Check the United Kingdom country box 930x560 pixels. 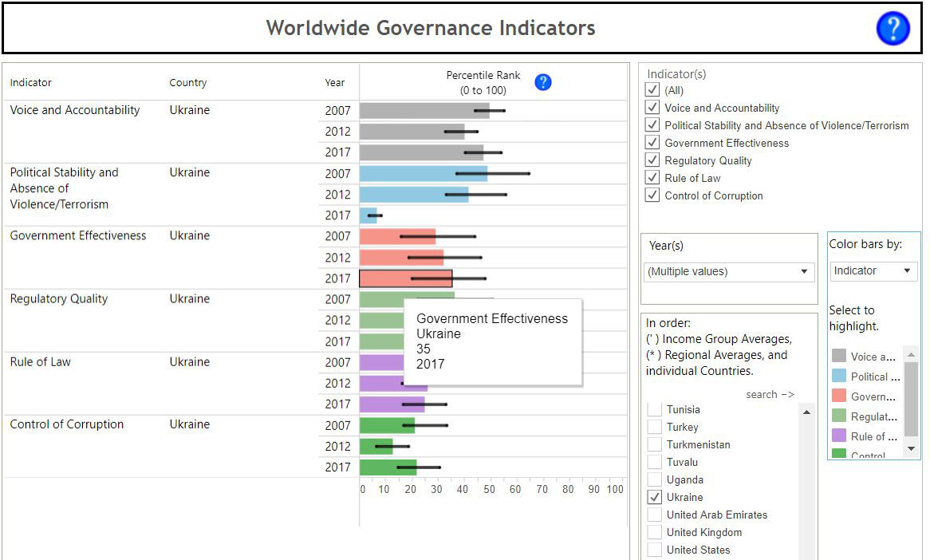tap(654, 532)
